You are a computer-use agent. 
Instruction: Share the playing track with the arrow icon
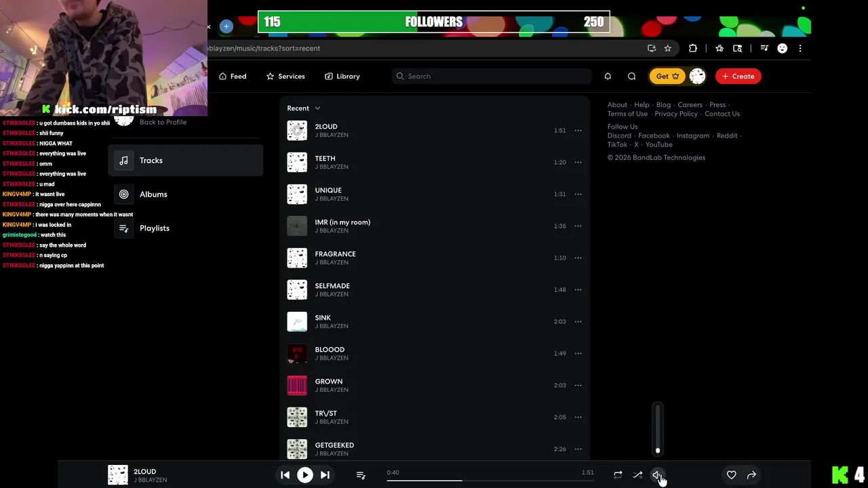[751, 475]
